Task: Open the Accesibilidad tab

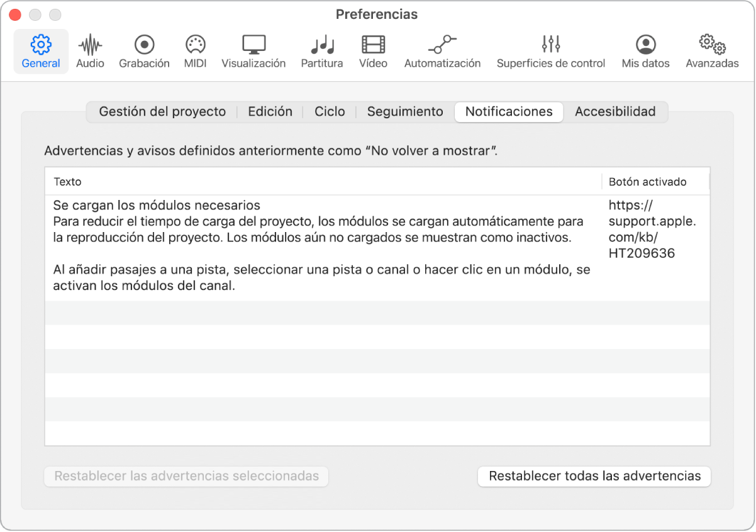Action: (x=614, y=111)
